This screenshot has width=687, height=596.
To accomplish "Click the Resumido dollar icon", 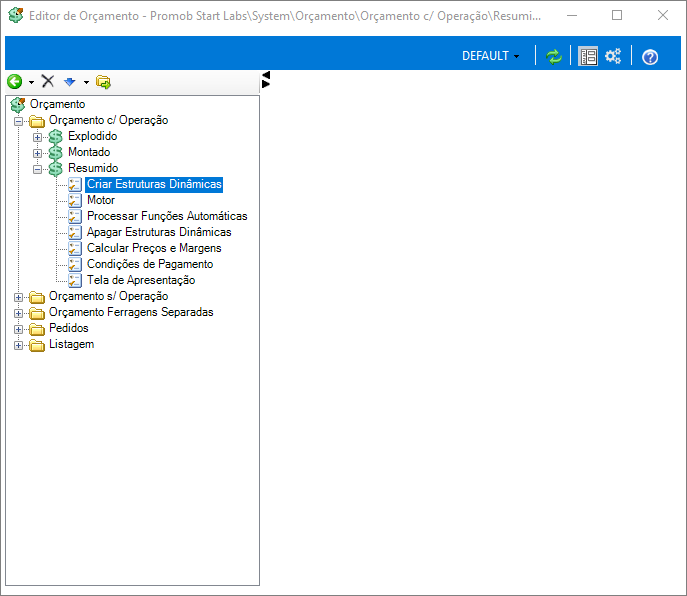I will (x=55, y=169).
